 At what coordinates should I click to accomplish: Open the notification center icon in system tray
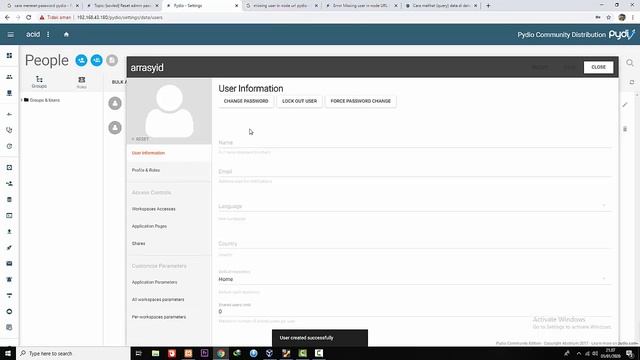coord(630,353)
